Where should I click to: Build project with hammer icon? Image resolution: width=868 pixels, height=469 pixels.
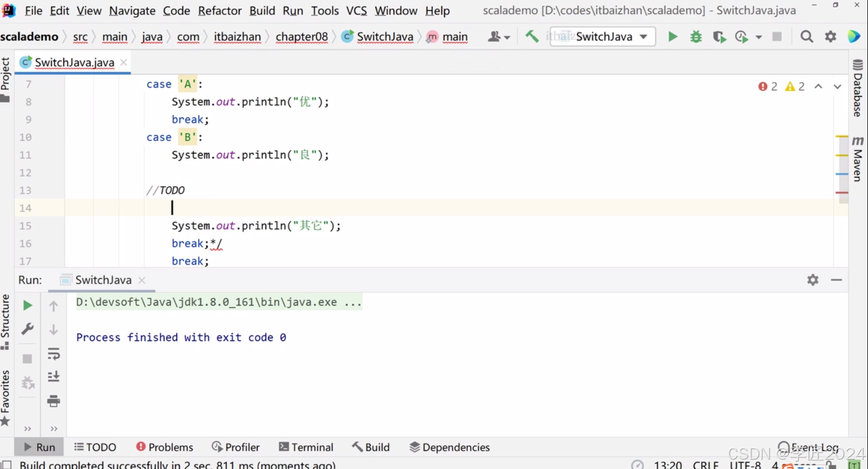(531, 37)
